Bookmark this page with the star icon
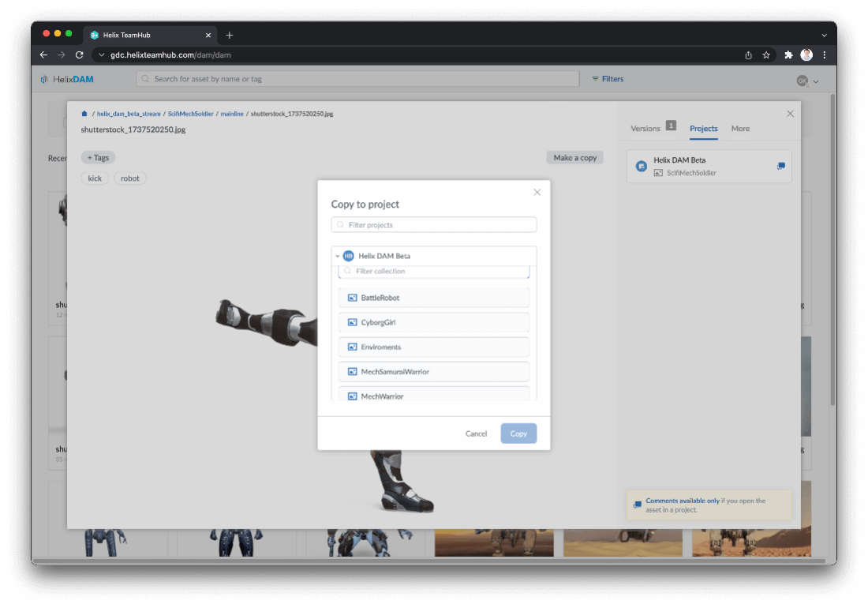This screenshot has width=868, height=608. point(766,54)
